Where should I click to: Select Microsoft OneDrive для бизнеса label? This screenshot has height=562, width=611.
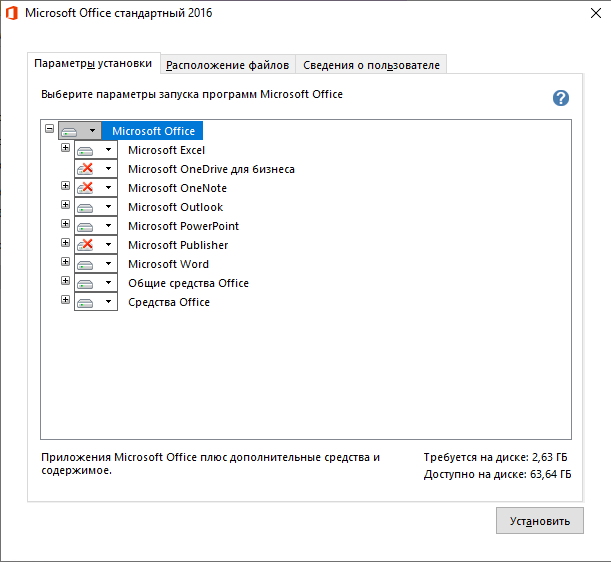coord(212,169)
